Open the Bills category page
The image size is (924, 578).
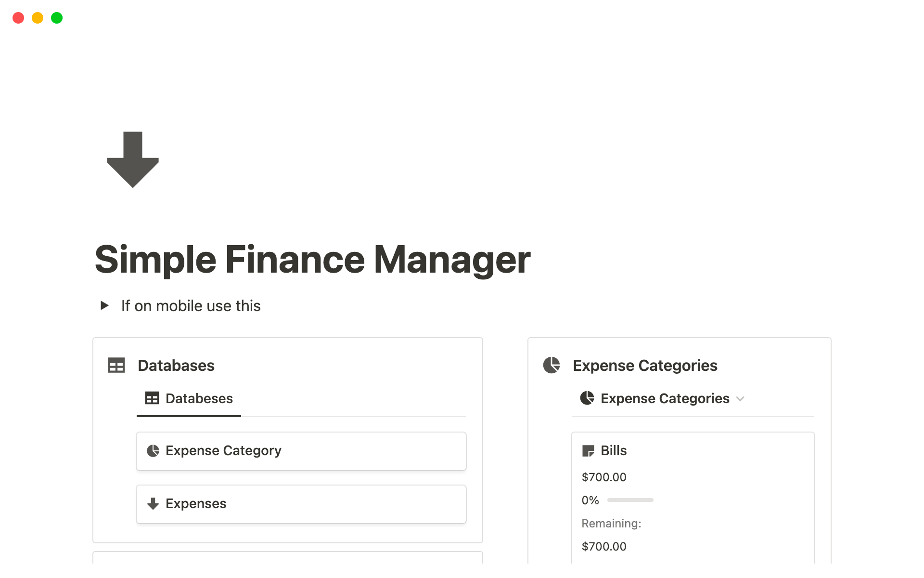[614, 451]
